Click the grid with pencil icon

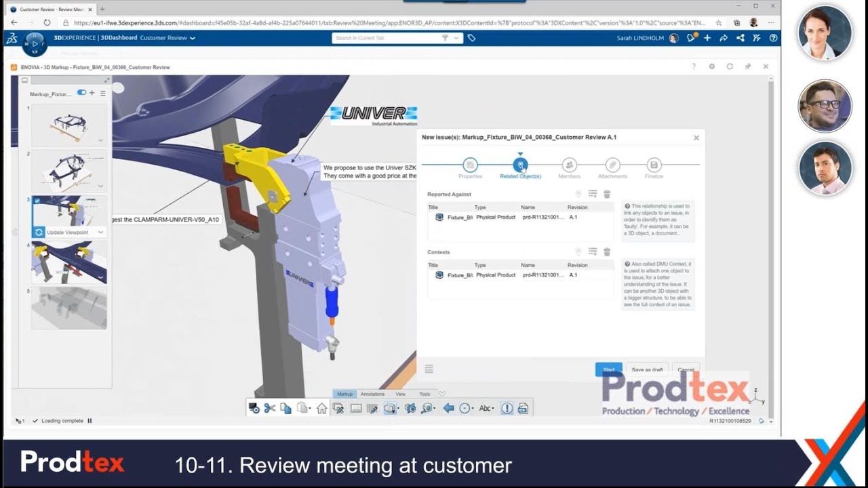point(372,408)
